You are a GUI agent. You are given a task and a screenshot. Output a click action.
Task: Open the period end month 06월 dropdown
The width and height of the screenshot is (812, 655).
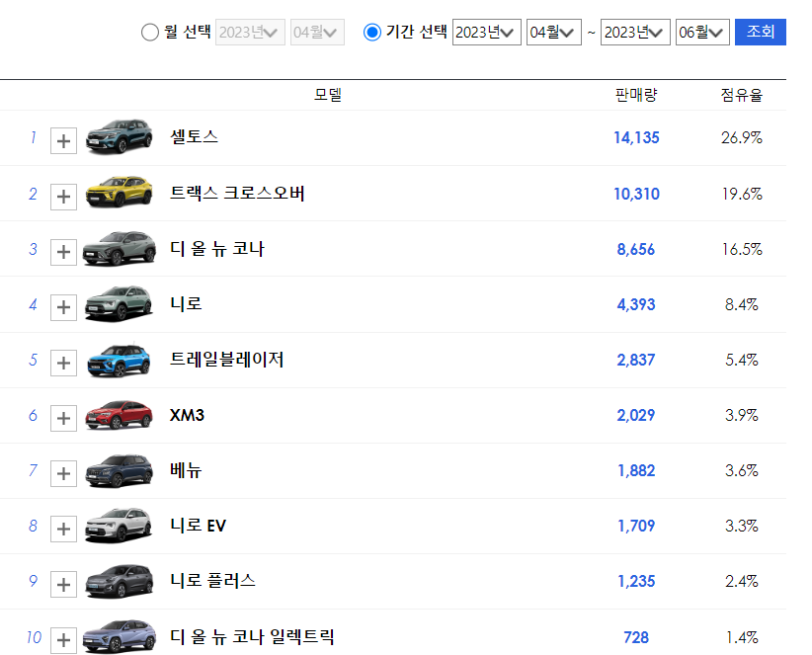(702, 32)
